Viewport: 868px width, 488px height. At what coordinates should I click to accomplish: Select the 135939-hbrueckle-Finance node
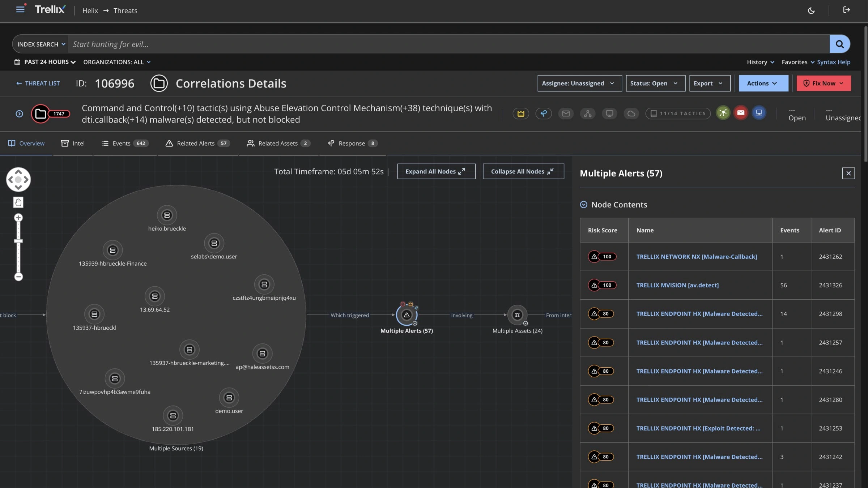112,250
